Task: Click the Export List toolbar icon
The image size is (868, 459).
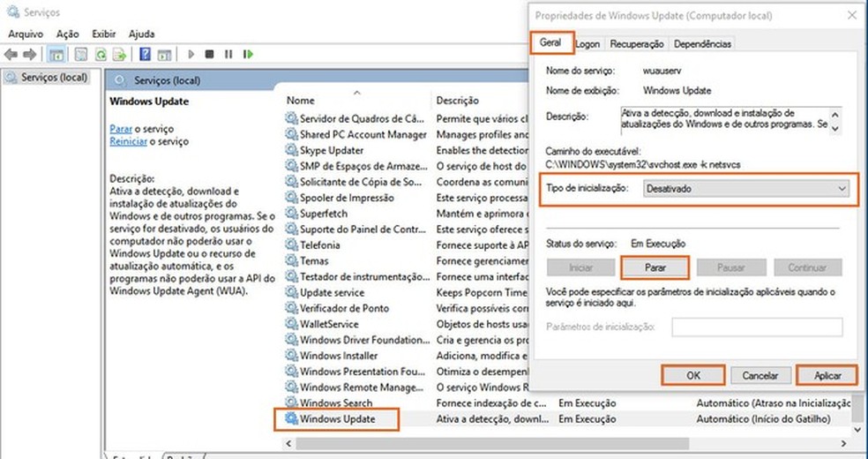Action: [x=119, y=54]
